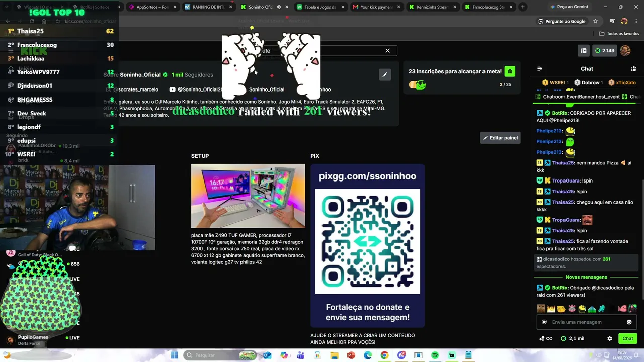
Task: Switch to the Kennizinha Stream tab
Action: coord(432,7)
